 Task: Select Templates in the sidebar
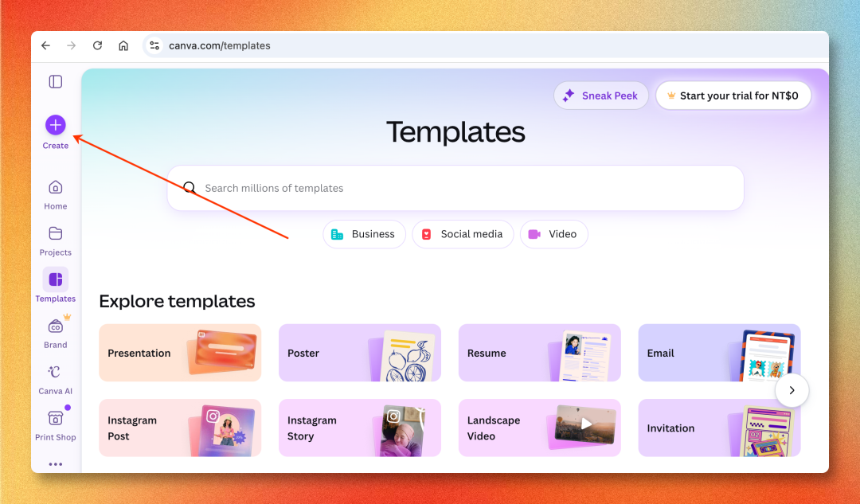click(56, 285)
